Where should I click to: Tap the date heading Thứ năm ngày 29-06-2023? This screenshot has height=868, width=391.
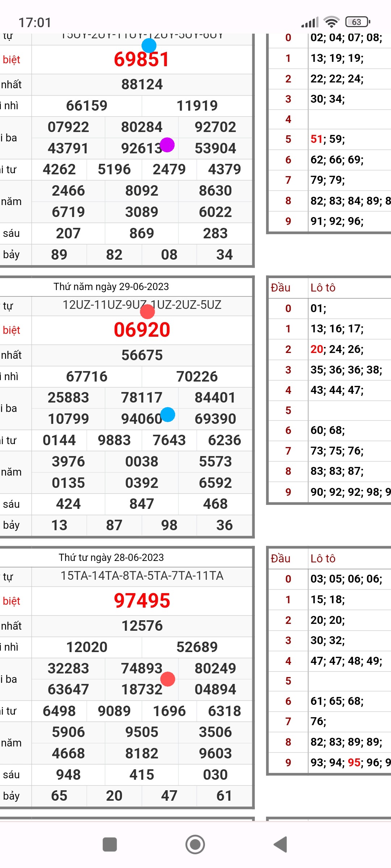[x=111, y=287]
